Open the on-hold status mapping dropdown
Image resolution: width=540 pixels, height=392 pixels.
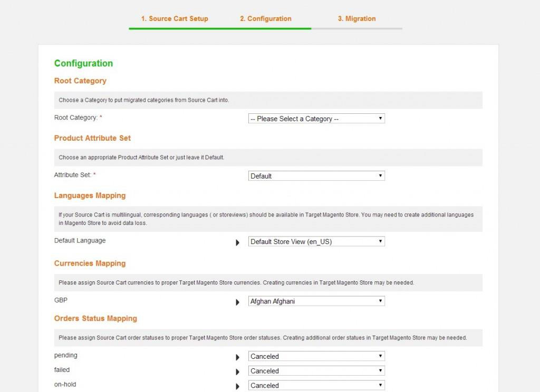[316, 385]
